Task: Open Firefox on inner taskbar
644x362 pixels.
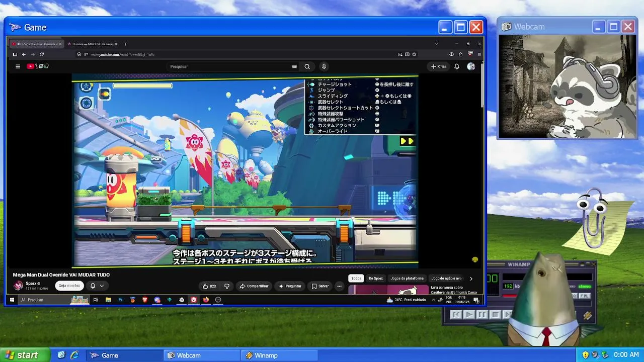Action: (206, 300)
